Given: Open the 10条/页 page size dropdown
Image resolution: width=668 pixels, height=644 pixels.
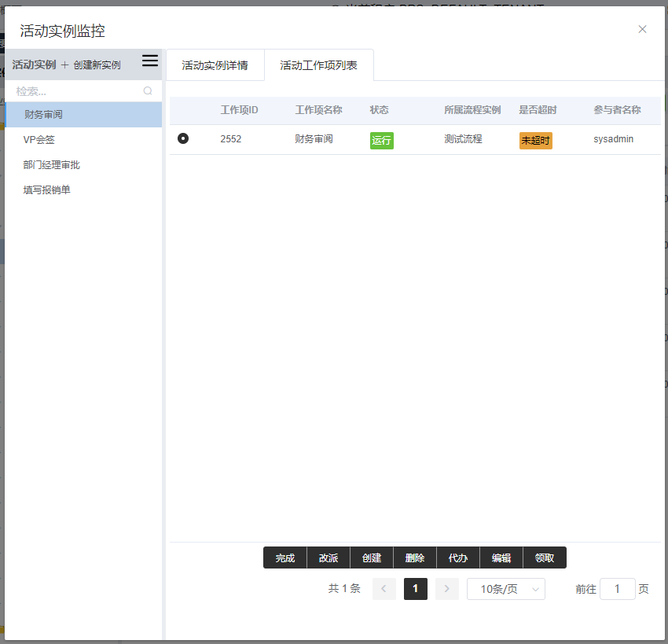Looking at the screenshot, I should [x=505, y=589].
